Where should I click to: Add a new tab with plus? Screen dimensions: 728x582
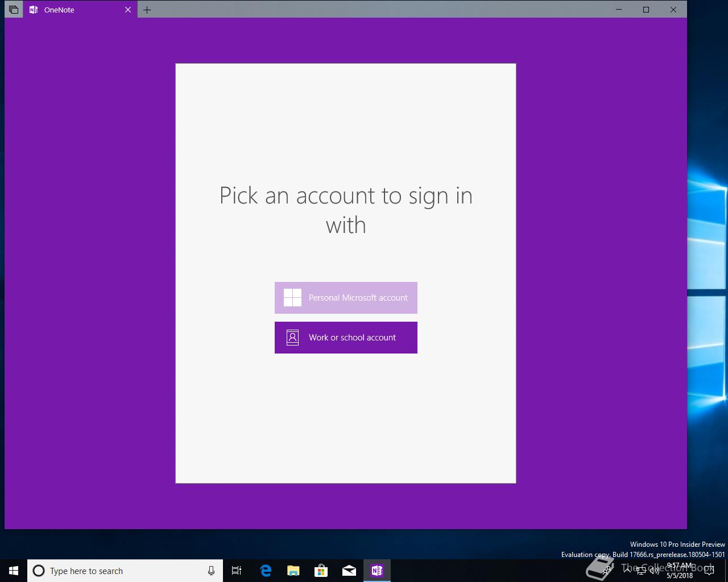coord(147,10)
